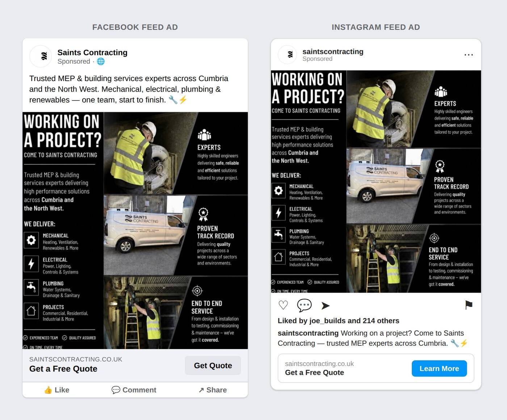This screenshot has width=507, height=420.
Task: Click Comment under the Facebook ad
Action: click(x=134, y=390)
